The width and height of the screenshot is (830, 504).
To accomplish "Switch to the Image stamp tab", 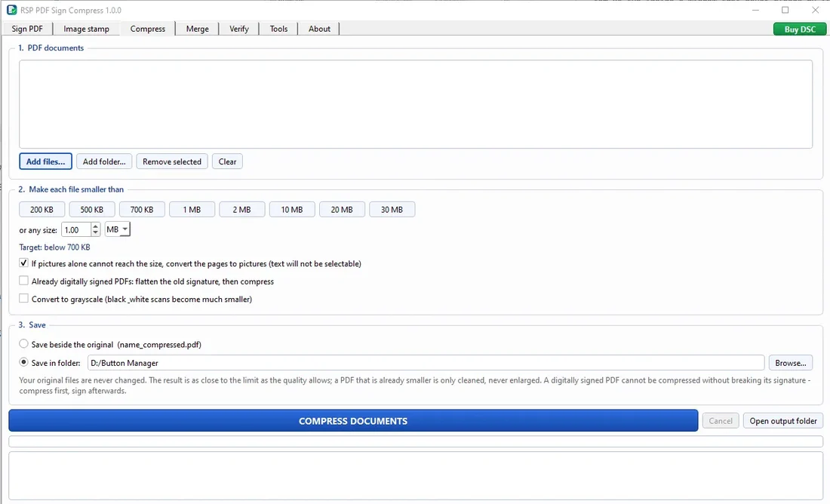I will coord(86,29).
